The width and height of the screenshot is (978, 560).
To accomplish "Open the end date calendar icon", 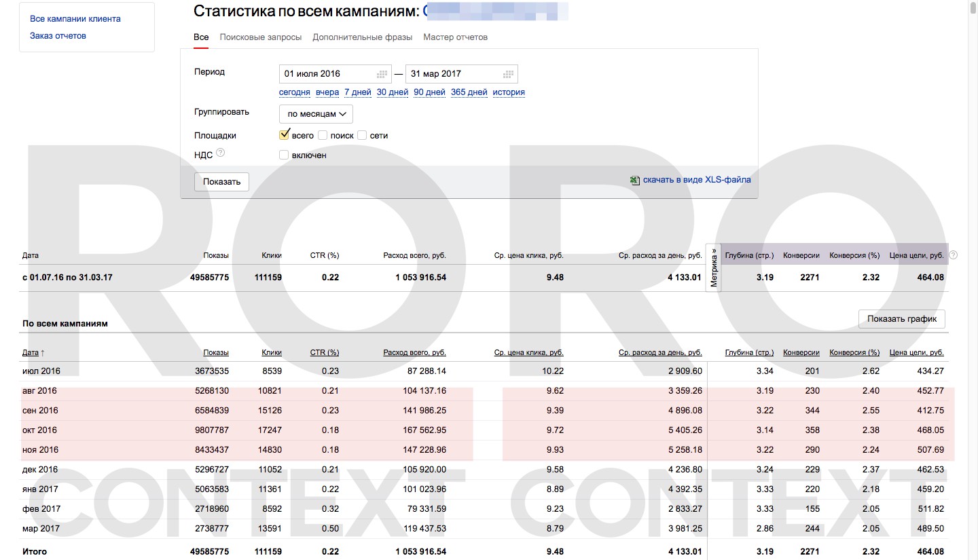I will click(x=508, y=74).
